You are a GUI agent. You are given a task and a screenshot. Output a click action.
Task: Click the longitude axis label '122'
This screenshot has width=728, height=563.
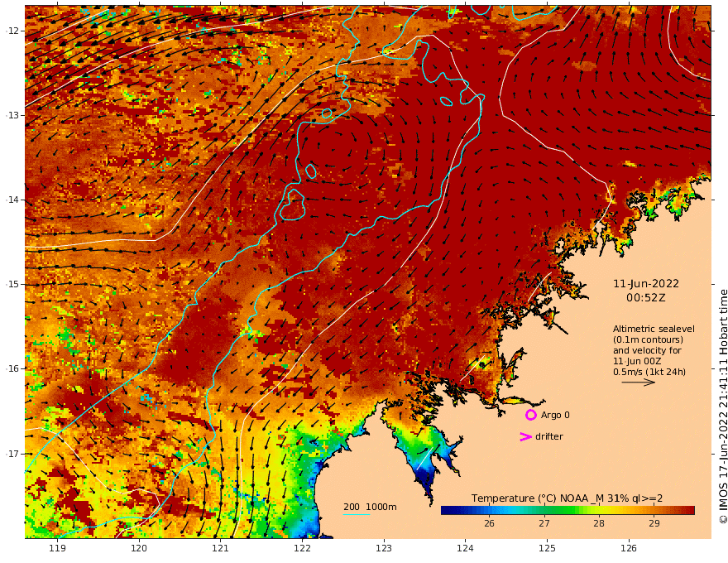[302, 548]
